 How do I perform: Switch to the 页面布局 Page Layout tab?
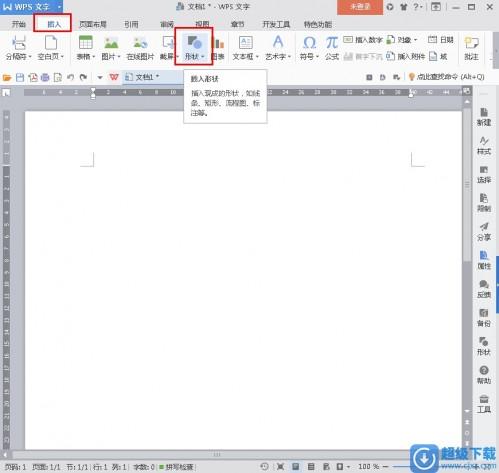(x=93, y=24)
